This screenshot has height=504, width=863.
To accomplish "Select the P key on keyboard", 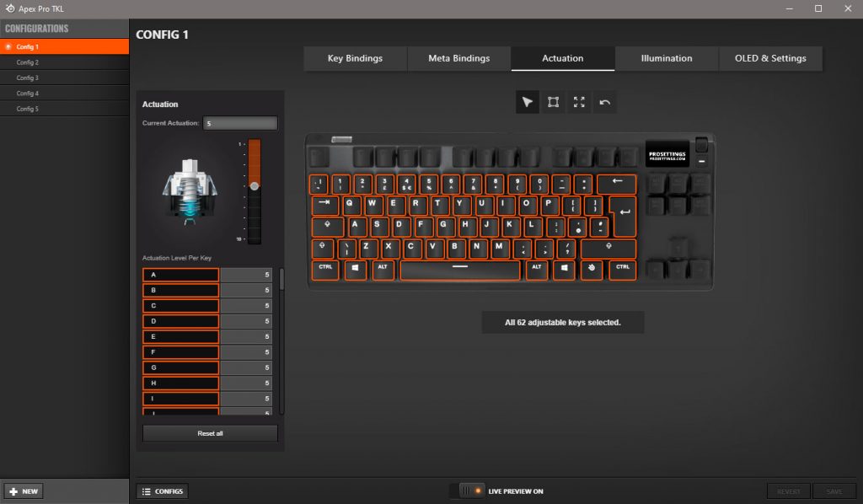I will [548, 206].
